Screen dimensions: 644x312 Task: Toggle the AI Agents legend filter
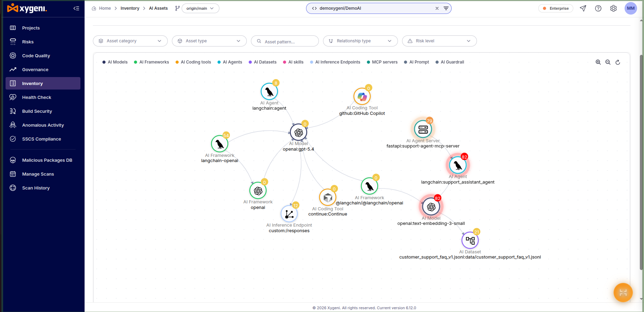click(x=229, y=62)
